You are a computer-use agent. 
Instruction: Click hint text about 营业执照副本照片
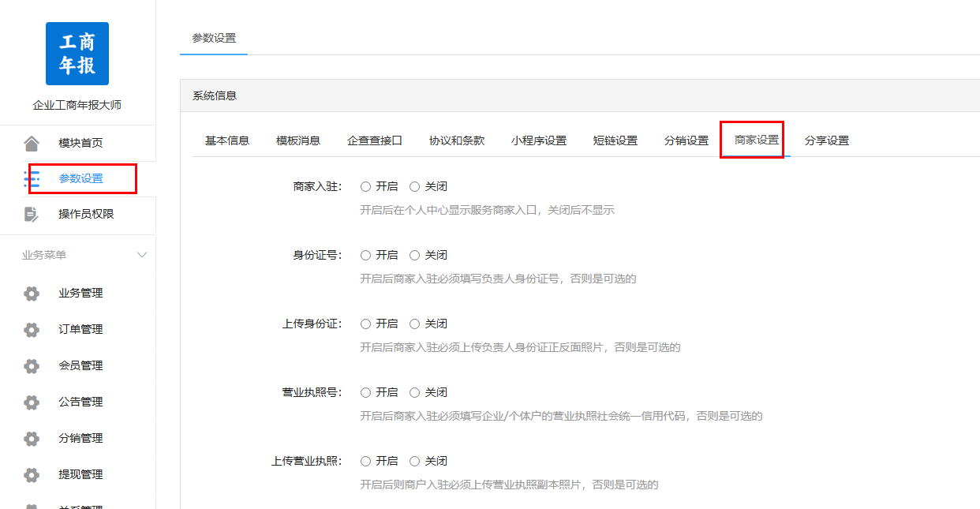(509, 485)
